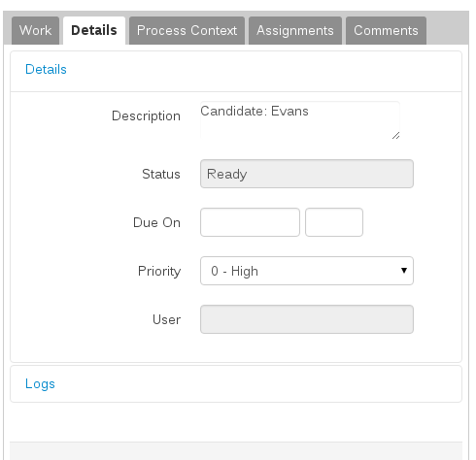Screen dimensions: 476x460
Task: Click inside the Description text area
Action: coord(300,120)
